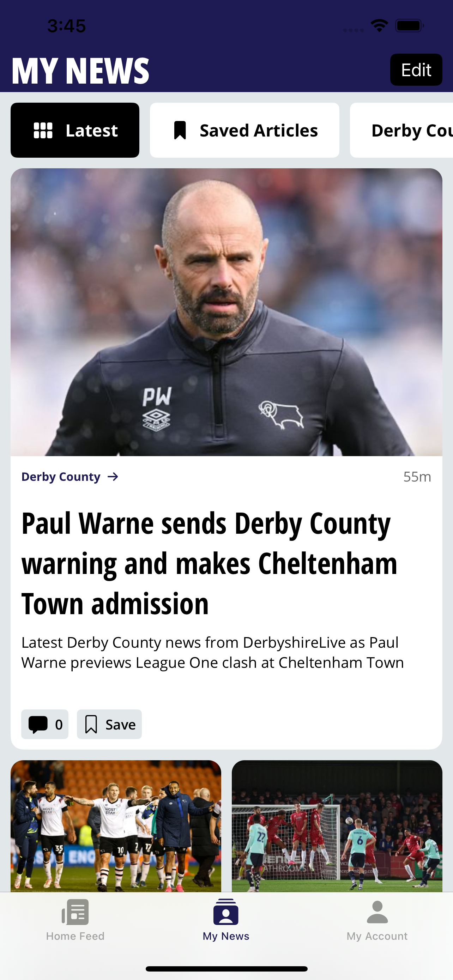Tap the arrow next to Derby County
This screenshot has height=980, width=453.
(x=113, y=477)
